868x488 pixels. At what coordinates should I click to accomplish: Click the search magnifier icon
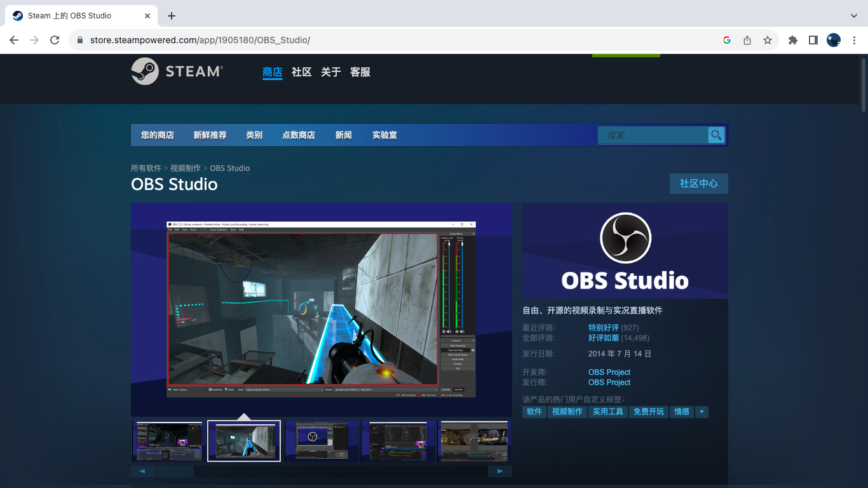(x=716, y=135)
